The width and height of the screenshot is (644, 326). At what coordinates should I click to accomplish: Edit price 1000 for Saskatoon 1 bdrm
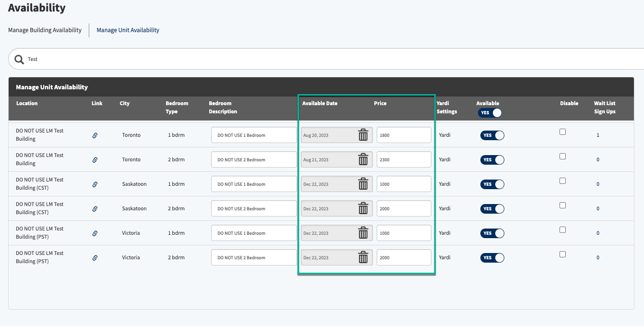(404, 184)
